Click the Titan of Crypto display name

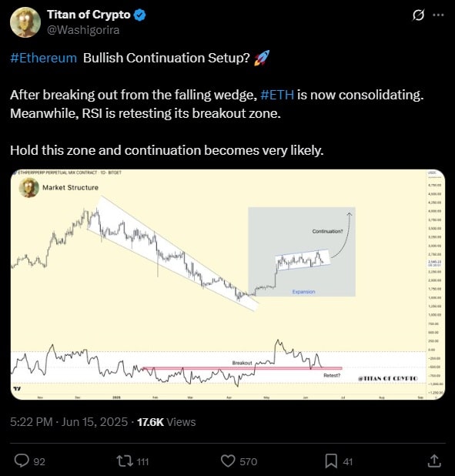89,15
